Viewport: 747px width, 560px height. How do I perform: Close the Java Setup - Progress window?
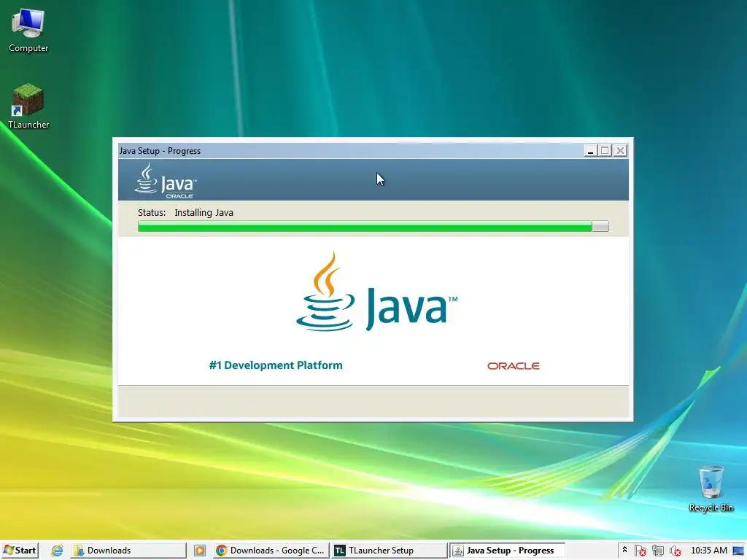point(620,150)
